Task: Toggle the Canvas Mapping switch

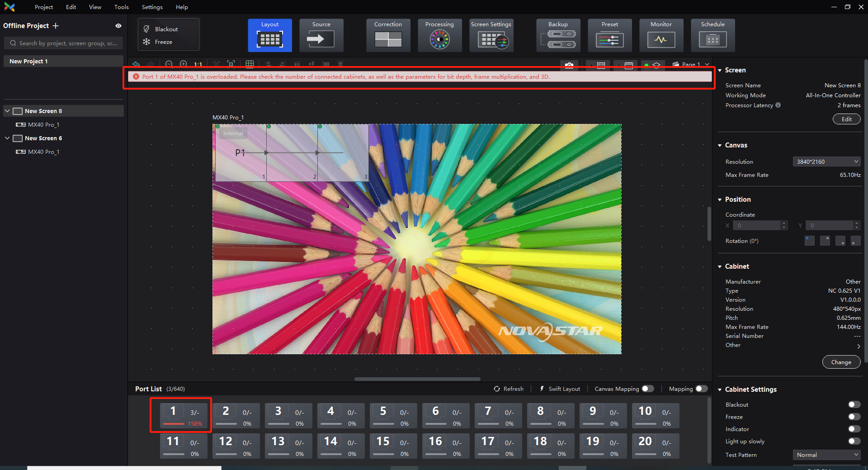Action: [648, 389]
